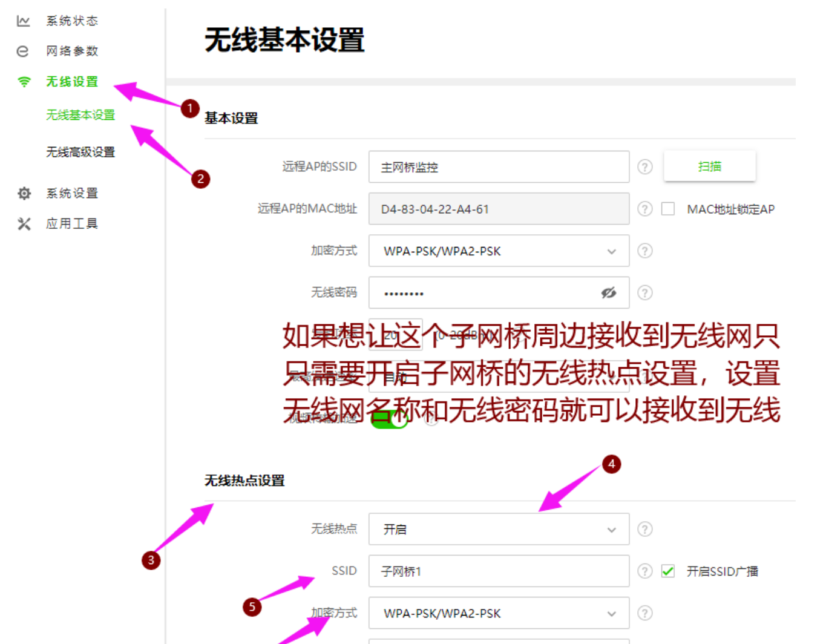Screen dimensions: 826x644
Task: Click the System Settings gear icon
Action: [24, 194]
